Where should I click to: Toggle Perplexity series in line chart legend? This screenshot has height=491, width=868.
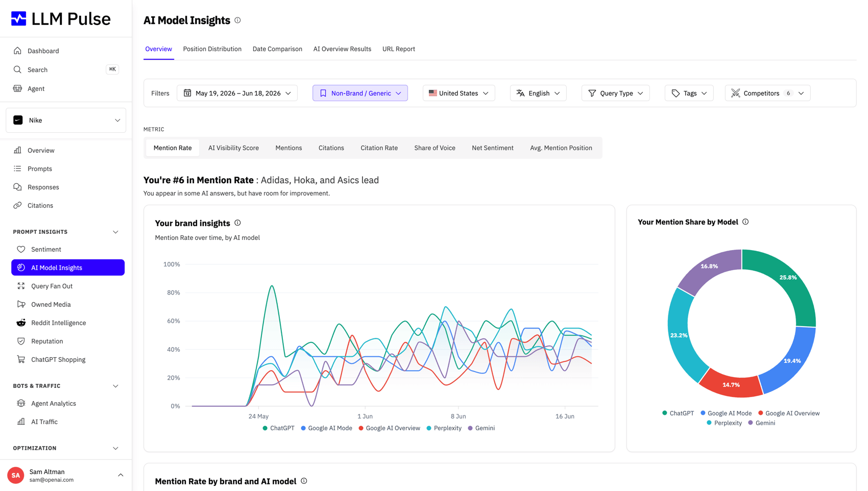444,428
